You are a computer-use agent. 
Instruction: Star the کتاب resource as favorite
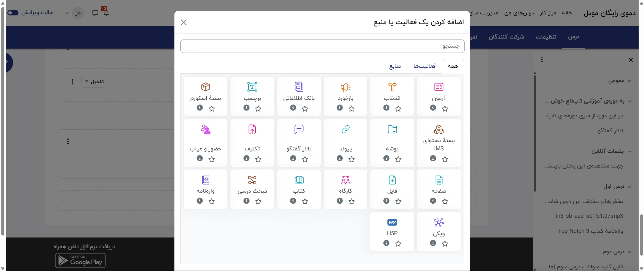coord(305,201)
